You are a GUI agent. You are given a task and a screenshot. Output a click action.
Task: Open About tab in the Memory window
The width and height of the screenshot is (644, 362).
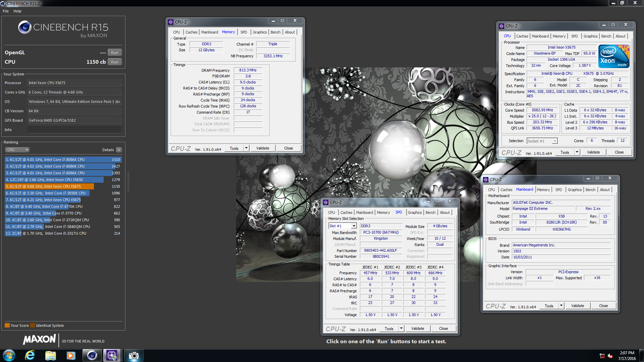(290, 32)
